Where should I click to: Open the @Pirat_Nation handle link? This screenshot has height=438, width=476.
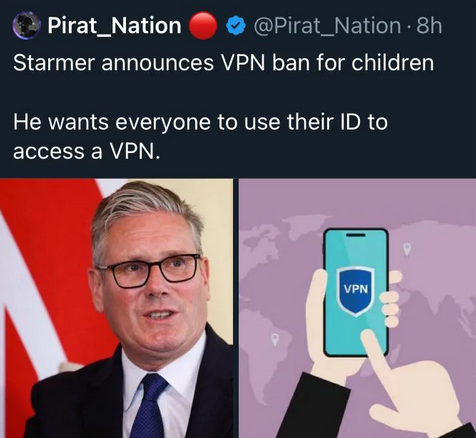[327, 26]
